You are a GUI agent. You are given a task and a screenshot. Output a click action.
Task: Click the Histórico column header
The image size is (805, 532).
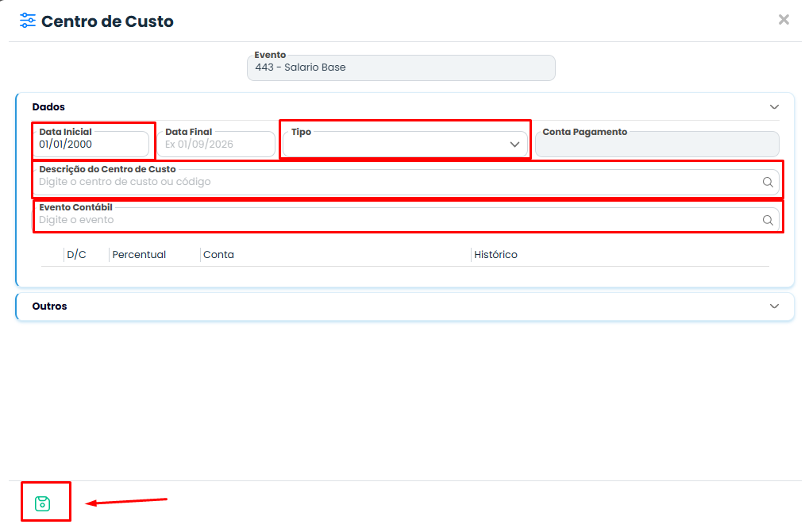496,255
